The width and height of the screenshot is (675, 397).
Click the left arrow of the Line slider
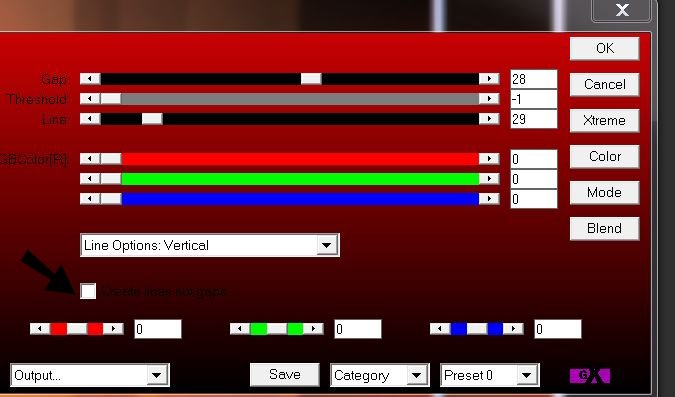click(90, 118)
